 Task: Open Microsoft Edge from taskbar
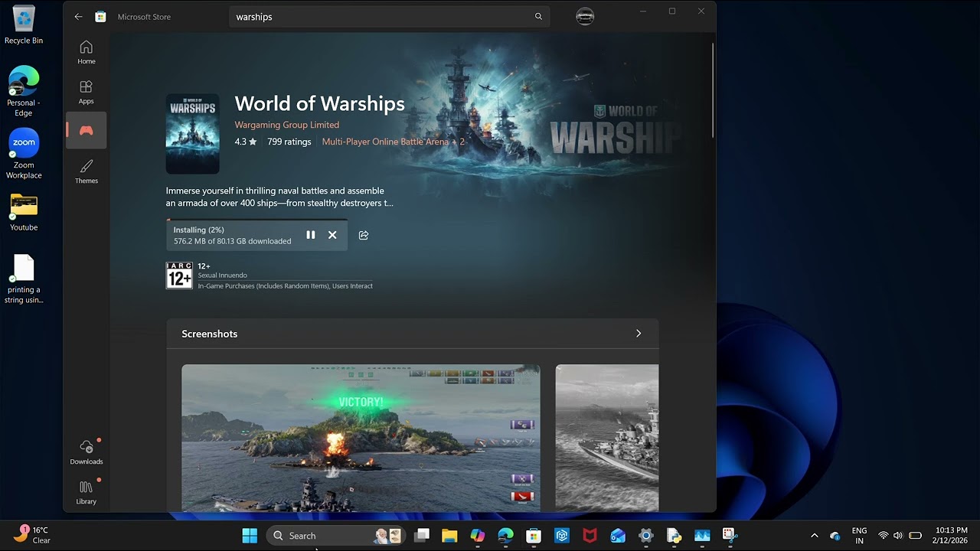pyautogui.click(x=505, y=536)
